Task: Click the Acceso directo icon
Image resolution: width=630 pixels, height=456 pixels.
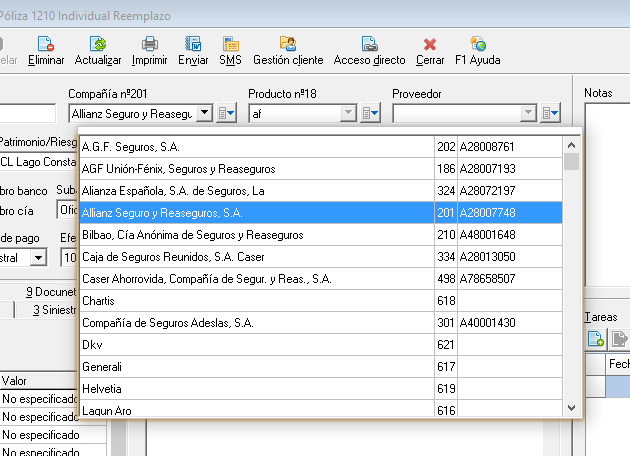Action: click(369, 44)
